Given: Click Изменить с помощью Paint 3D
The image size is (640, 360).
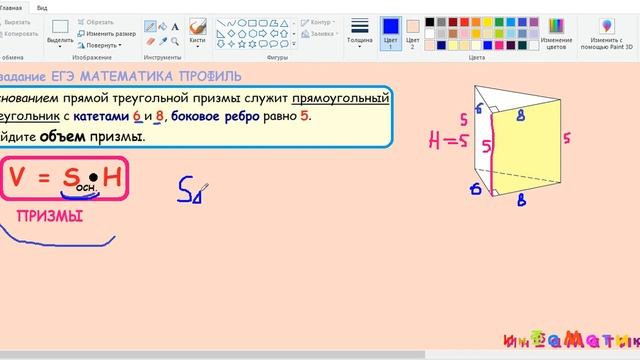Looking at the screenshot, I should tap(607, 34).
